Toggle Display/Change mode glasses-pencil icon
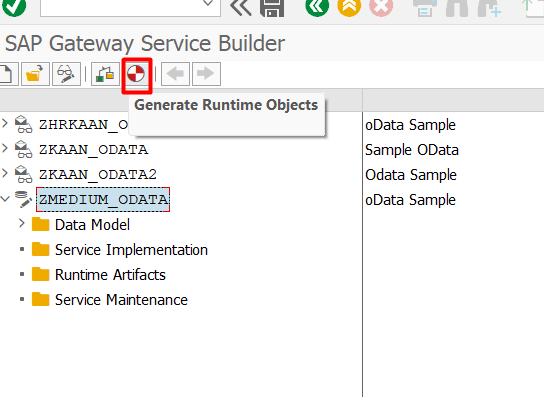Screen dimensions: 544x397 point(66,74)
